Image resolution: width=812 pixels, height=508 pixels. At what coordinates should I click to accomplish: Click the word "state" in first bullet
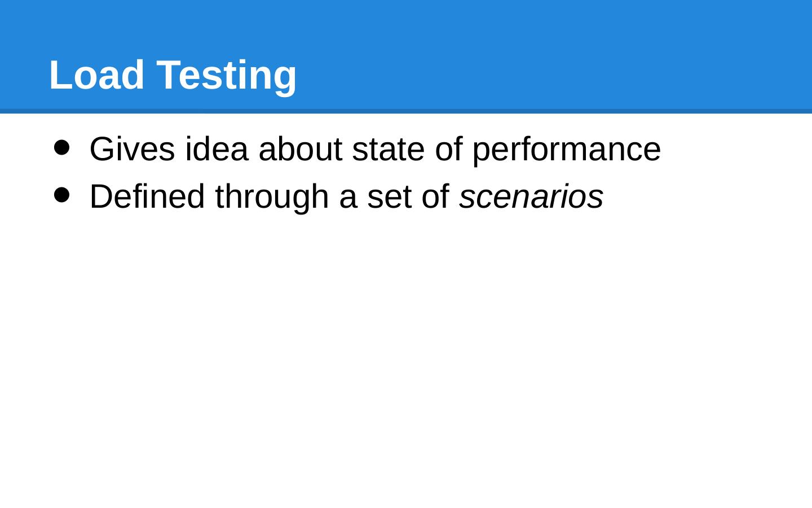pos(388,150)
